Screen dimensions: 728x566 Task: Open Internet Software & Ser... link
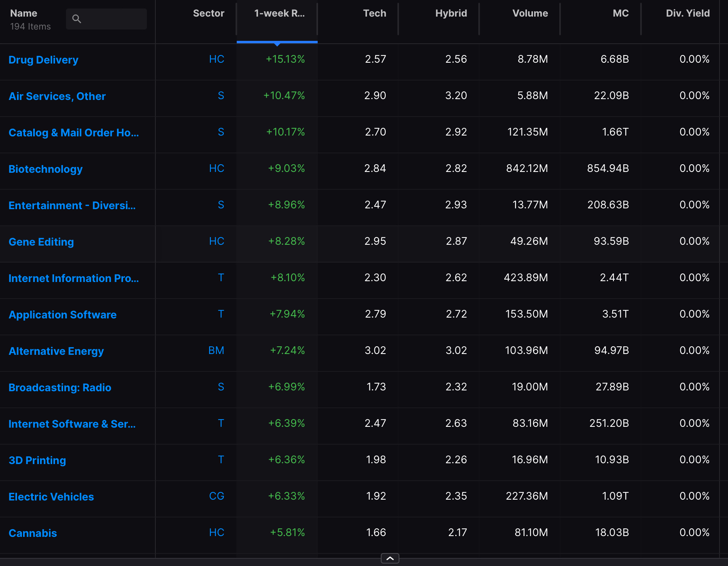point(72,424)
